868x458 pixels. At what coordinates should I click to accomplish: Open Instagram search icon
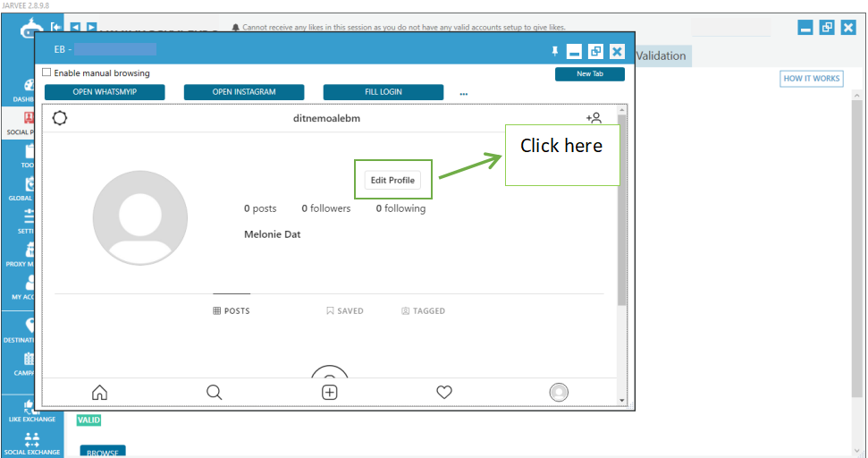[x=215, y=392]
